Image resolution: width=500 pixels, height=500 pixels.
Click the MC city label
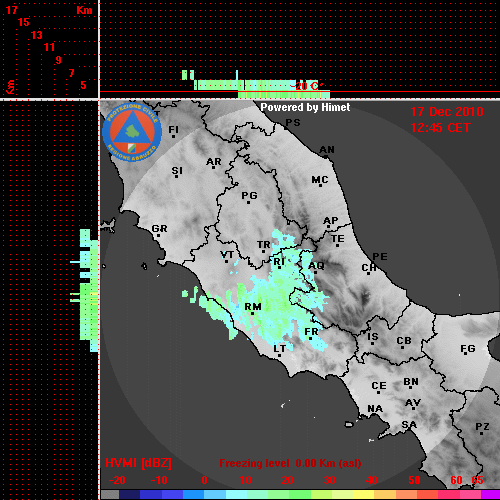[320, 180]
